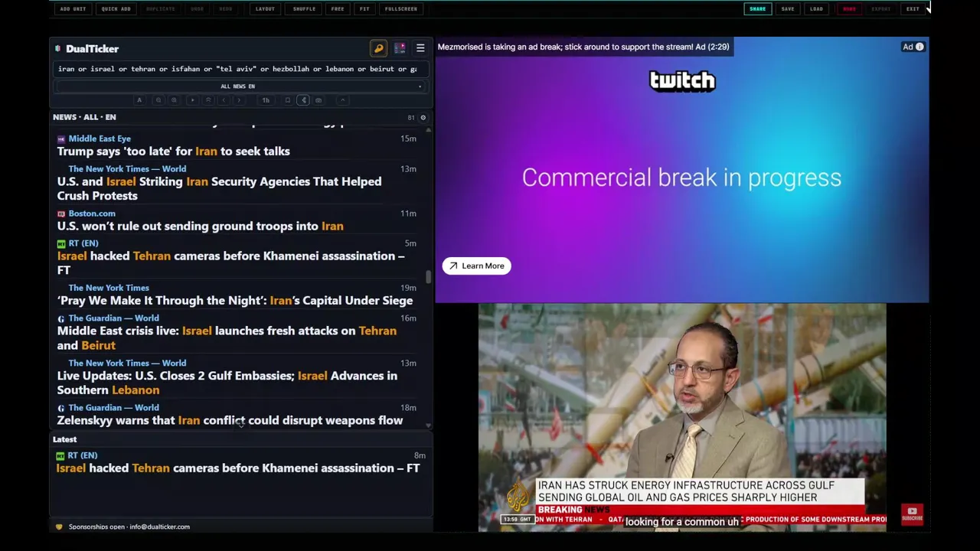Screen dimensions: 980x551
Task: Choose the FIT layout option
Action: tap(364, 9)
